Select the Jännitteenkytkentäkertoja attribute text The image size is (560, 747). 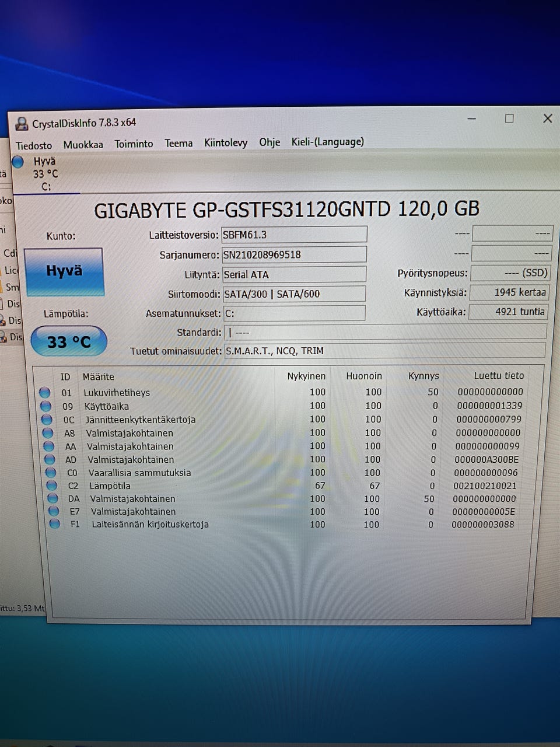[141, 420]
